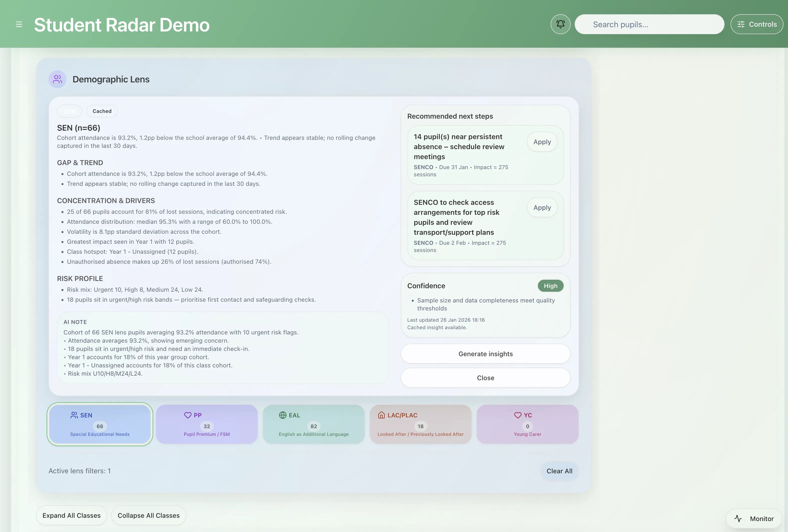This screenshot has height=532, width=788.
Task: Click the Monitor activity pulse icon
Action: (x=738, y=519)
